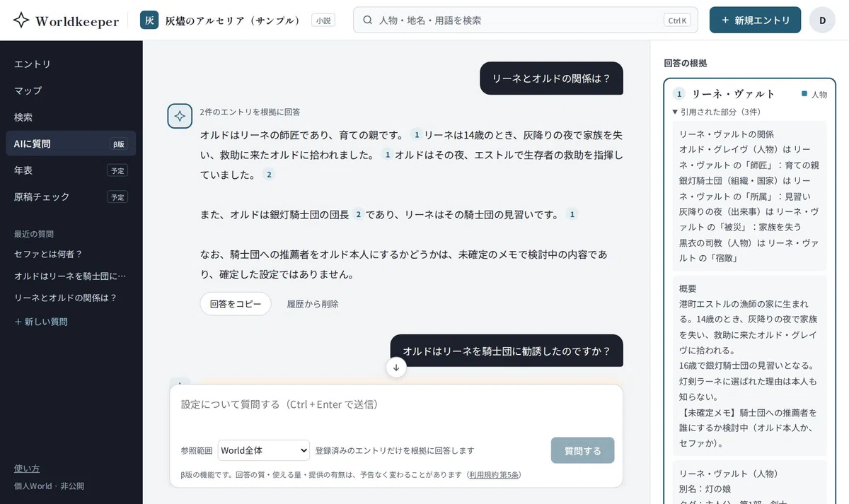Open citation 1 after 育ての親です
849x504 pixels.
(417, 134)
